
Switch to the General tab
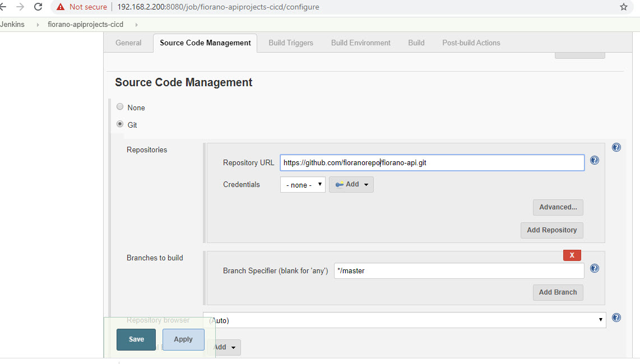pos(128,43)
